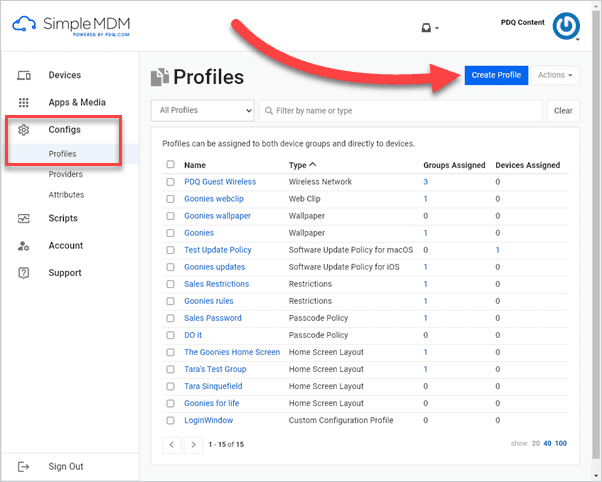The width and height of the screenshot is (602, 482).
Task: Select Attributes under Configs
Action: coord(66,195)
